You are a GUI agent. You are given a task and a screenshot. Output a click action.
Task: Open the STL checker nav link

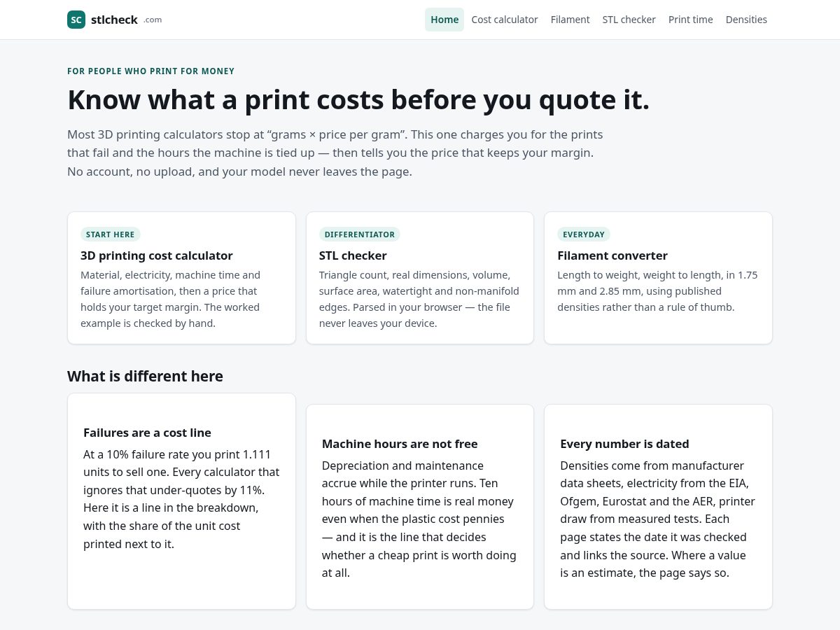[x=629, y=20]
